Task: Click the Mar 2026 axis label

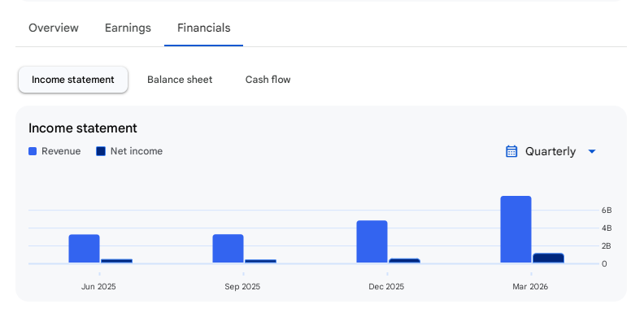Action: 530,287
